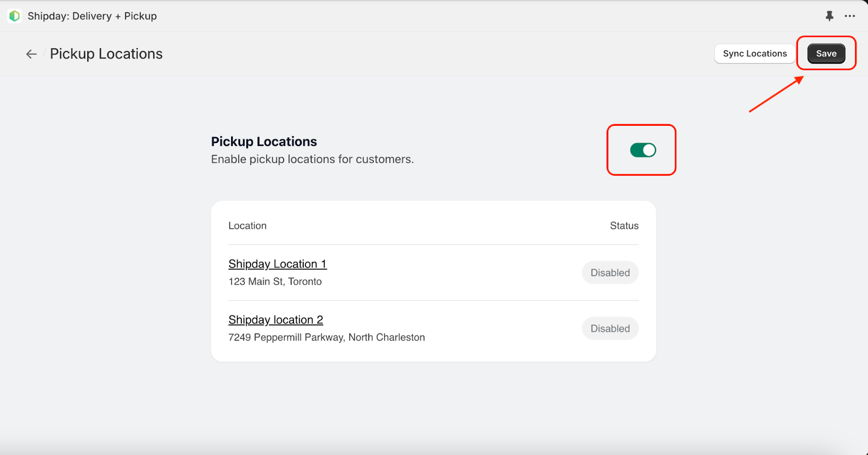Click the bold Pickup Locations section heading
This screenshot has height=455, width=868.
tap(264, 142)
